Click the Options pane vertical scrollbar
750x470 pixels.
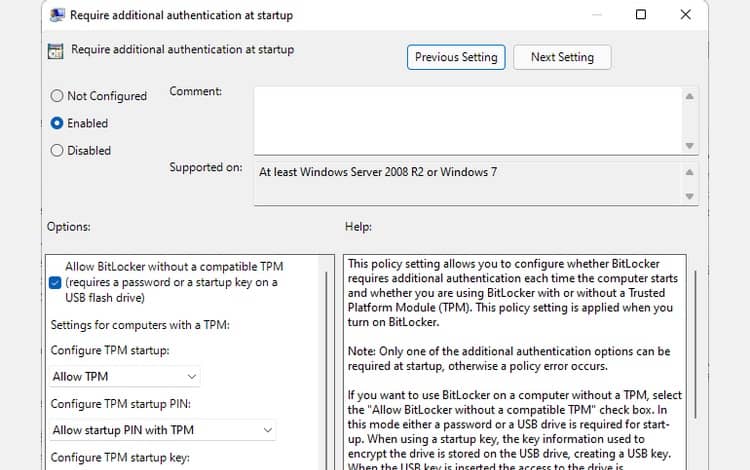pos(327,371)
